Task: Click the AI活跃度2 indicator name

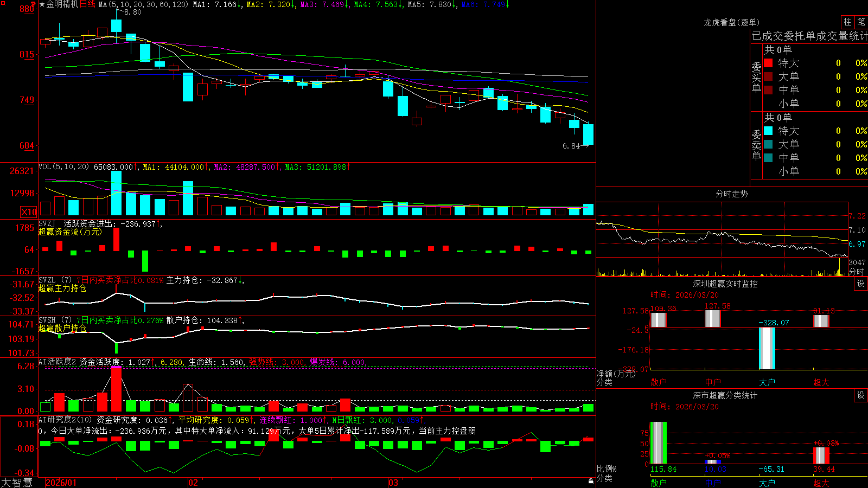Action: (57, 362)
